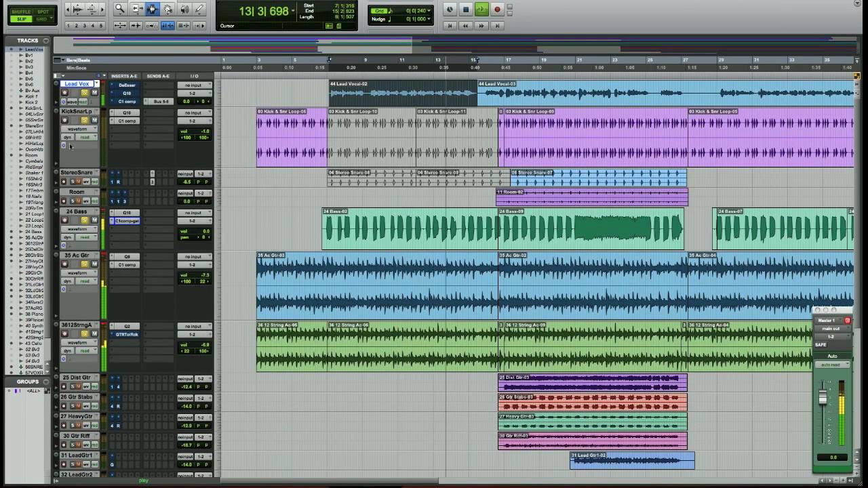Image resolution: width=868 pixels, height=488 pixels.
Task: Click the Return to Zero transport button
Action: [450, 26]
